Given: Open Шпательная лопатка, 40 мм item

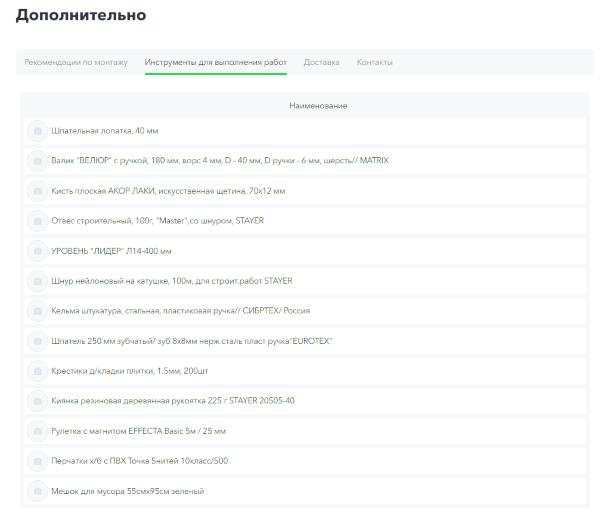Looking at the screenshot, I should pyautogui.click(x=104, y=131).
